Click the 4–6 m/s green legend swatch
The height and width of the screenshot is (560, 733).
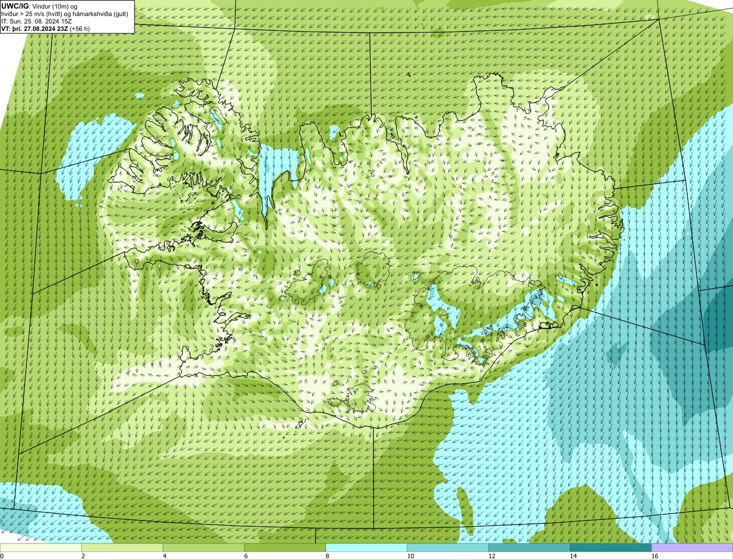pos(203,547)
